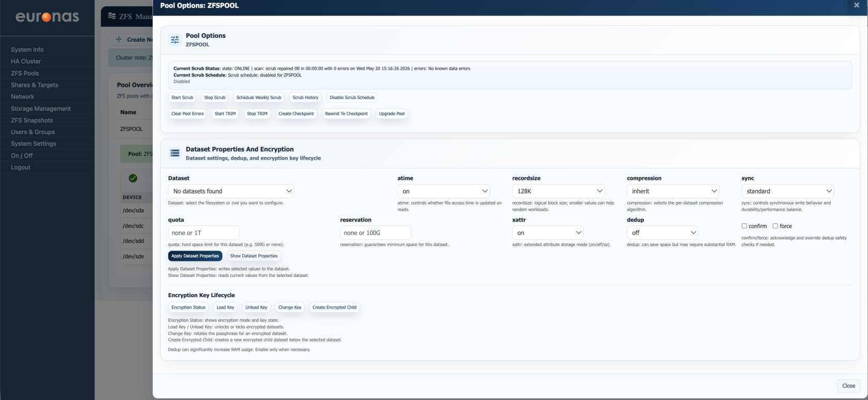
Task: Open System Info in the sidebar
Action: pos(27,50)
